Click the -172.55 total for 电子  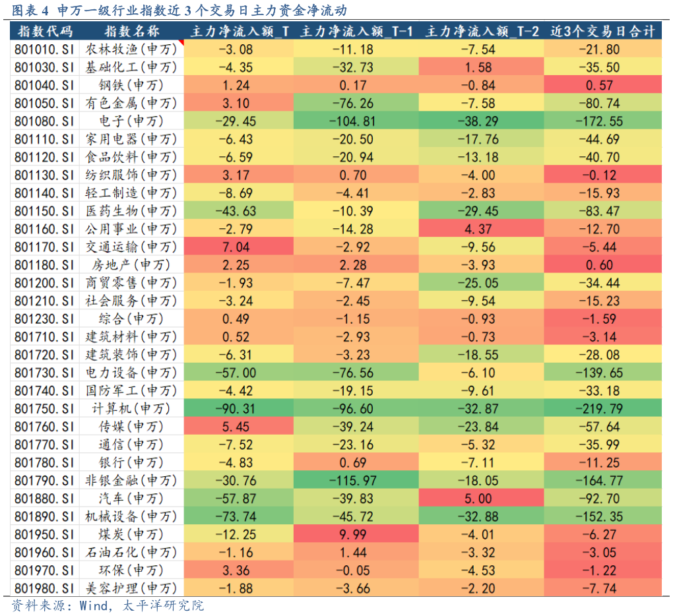[602, 121]
